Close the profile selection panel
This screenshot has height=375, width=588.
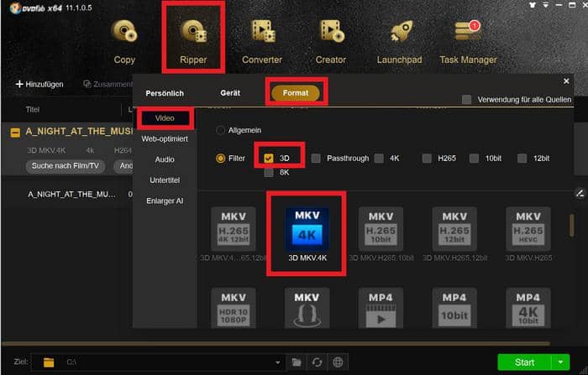566,81
